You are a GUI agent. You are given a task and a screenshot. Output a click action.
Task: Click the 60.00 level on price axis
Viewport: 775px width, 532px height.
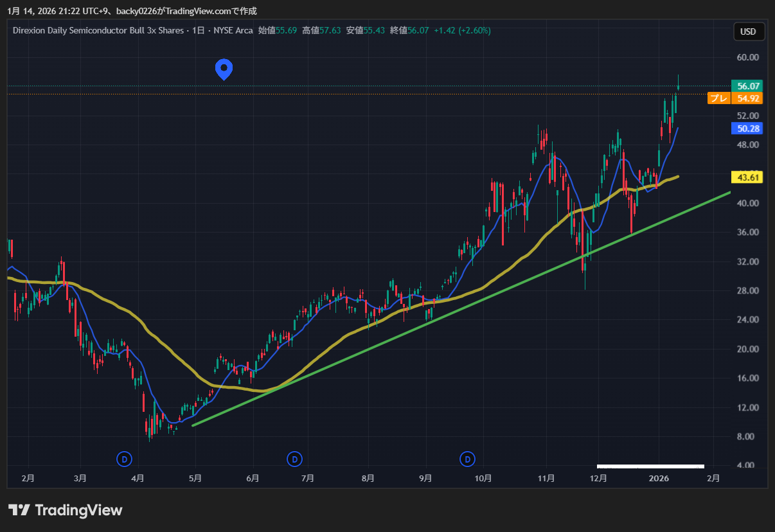click(x=749, y=57)
